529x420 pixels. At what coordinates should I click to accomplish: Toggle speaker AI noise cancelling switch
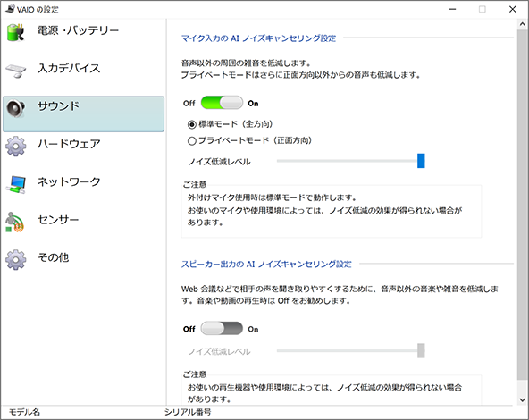[x=222, y=328]
